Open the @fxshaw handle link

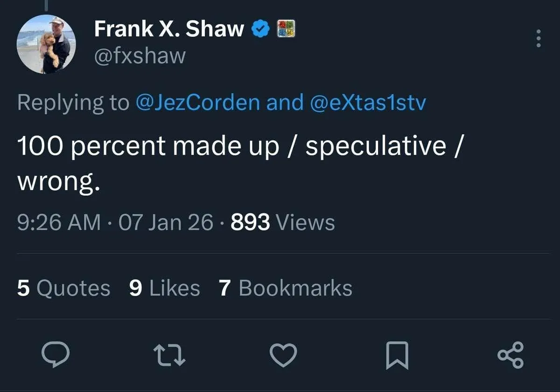(140, 56)
